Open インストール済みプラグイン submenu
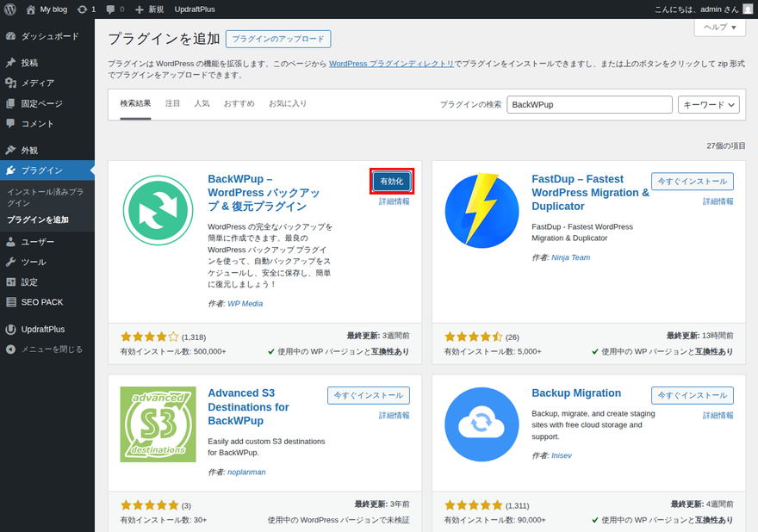The height and width of the screenshot is (532, 758). point(46,197)
